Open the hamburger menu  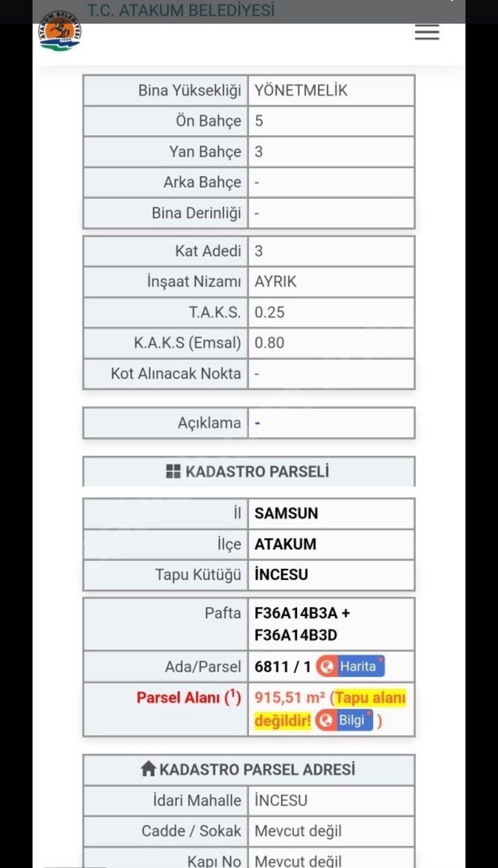(x=427, y=32)
